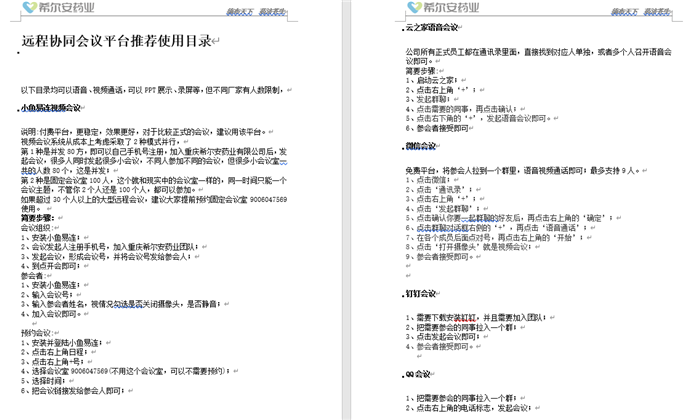
Task: Click the intro line mentioning PPT展示
Action: [x=150, y=88]
